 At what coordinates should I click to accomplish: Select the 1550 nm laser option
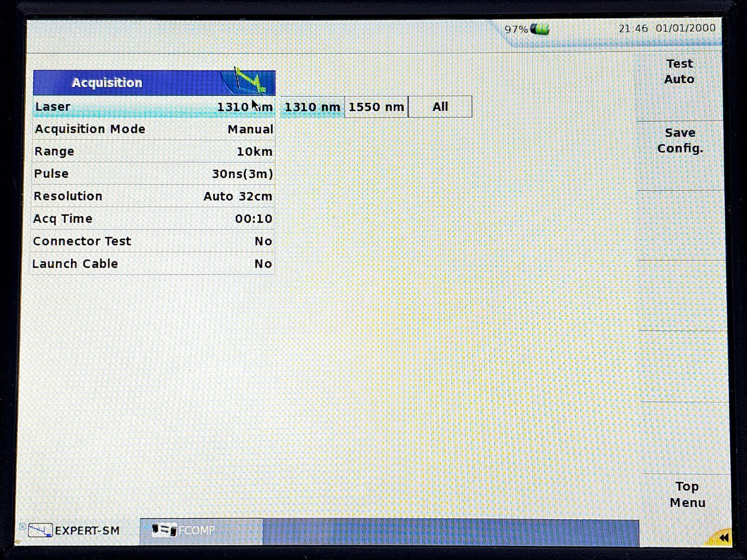pyautogui.click(x=376, y=107)
